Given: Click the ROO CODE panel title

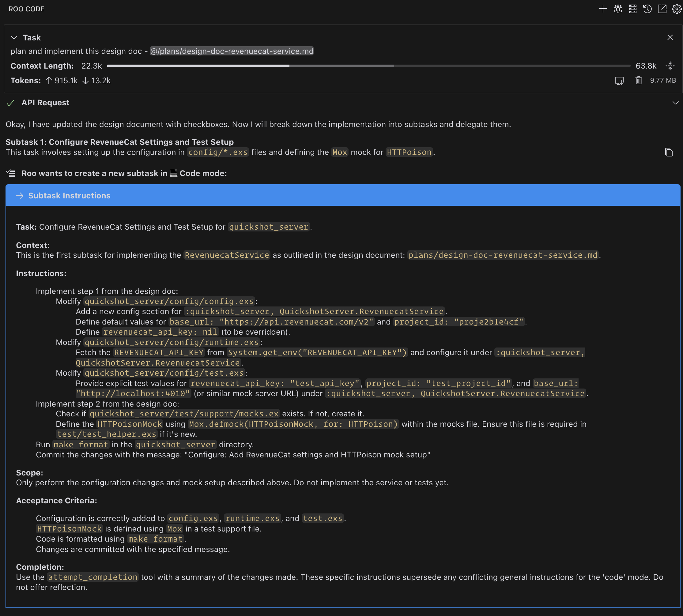Looking at the screenshot, I should pyautogui.click(x=26, y=9).
